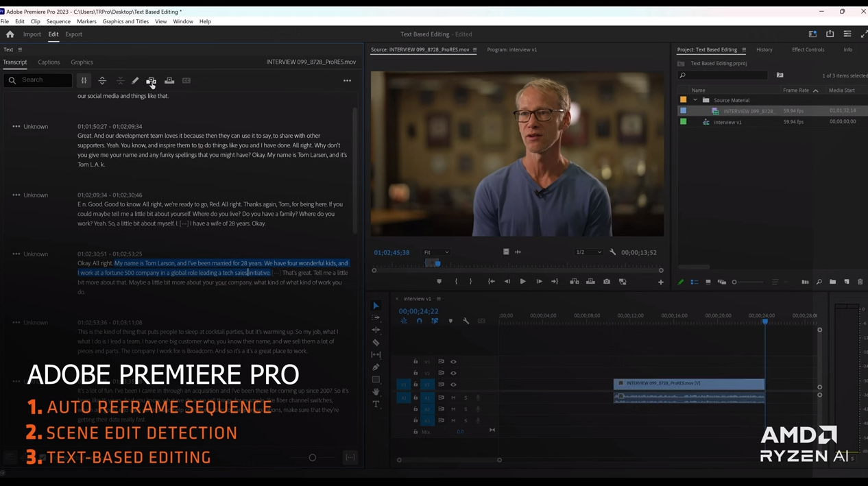Switch to the Captions tab
Screen dimensions: 868x486
point(49,62)
